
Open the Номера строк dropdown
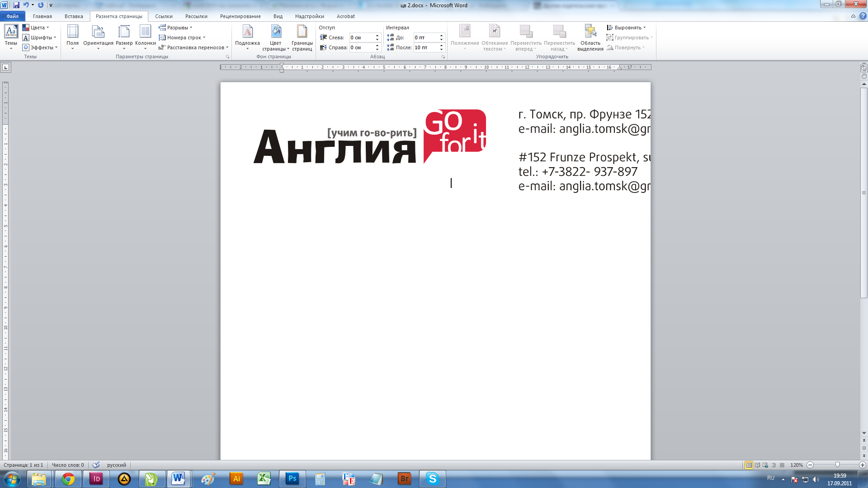tap(182, 38)
